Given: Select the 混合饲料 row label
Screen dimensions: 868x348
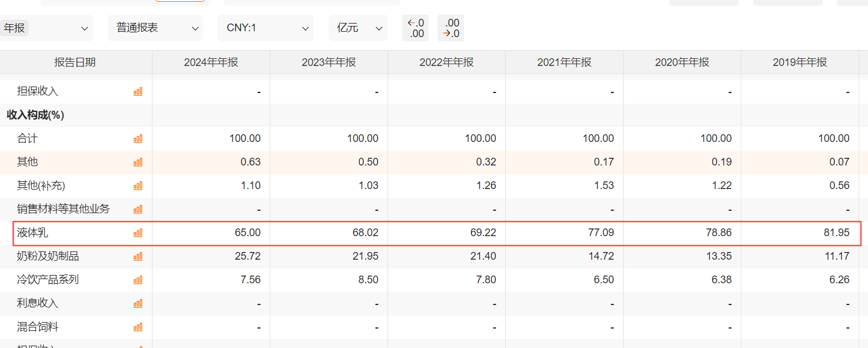Looking at the screenshot, I should (38, 327).
